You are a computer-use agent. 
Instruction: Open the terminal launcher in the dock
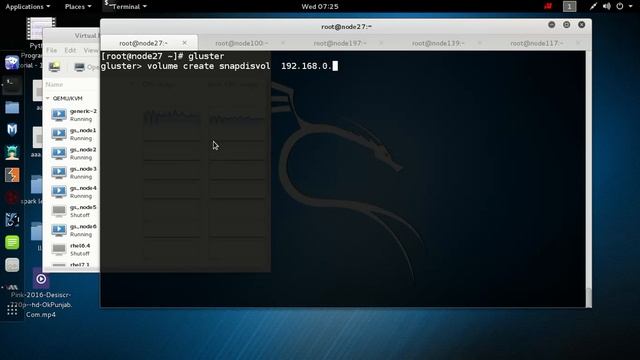coord(12,85)
